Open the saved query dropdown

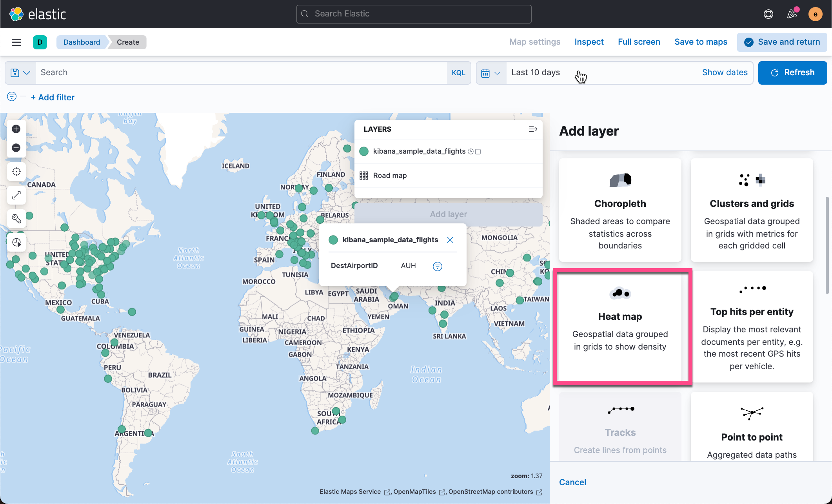20,73
